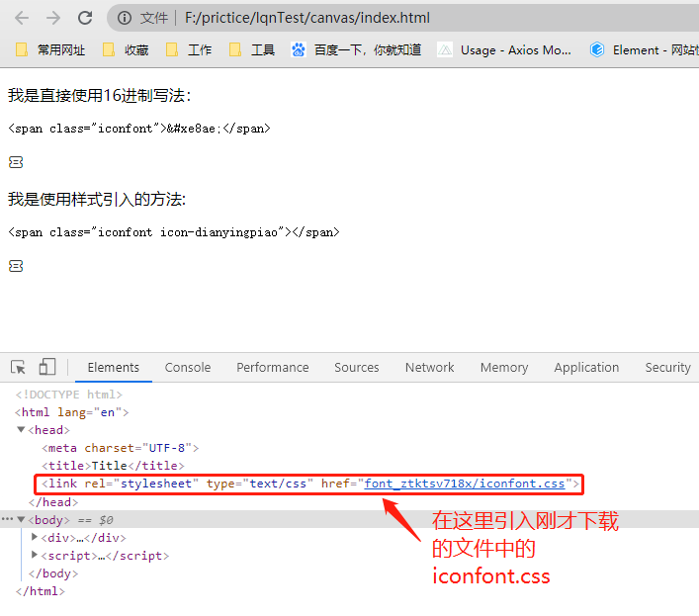Click the Axios bookmark favicon

pos(445,49)
